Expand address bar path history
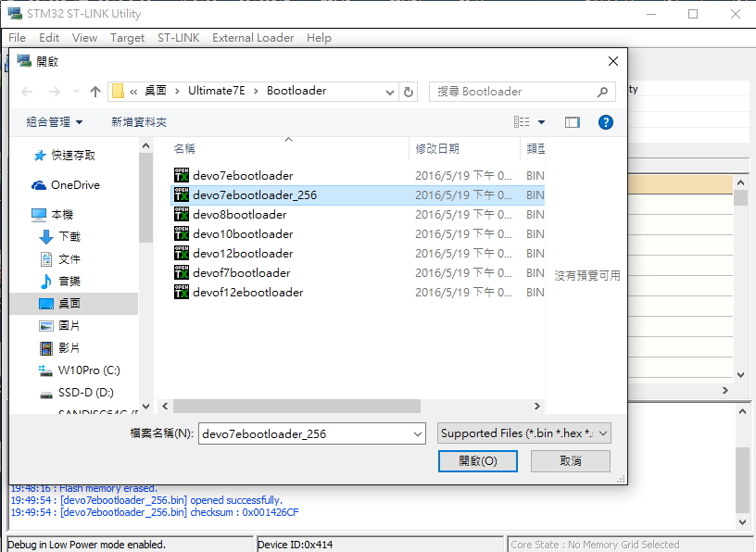The width and height of the screenshot is (756, 552). click(x=389, y=92)
